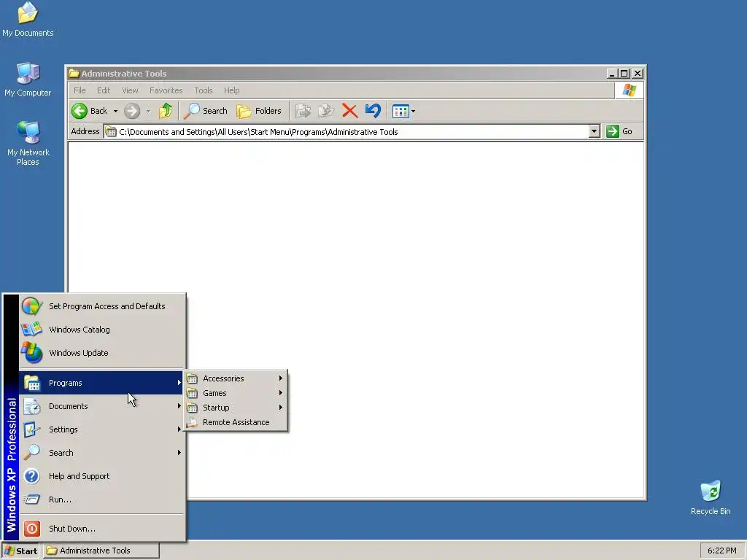
Task: Open the Help menu
Action: pyautogui.click(x=231, y=90)
